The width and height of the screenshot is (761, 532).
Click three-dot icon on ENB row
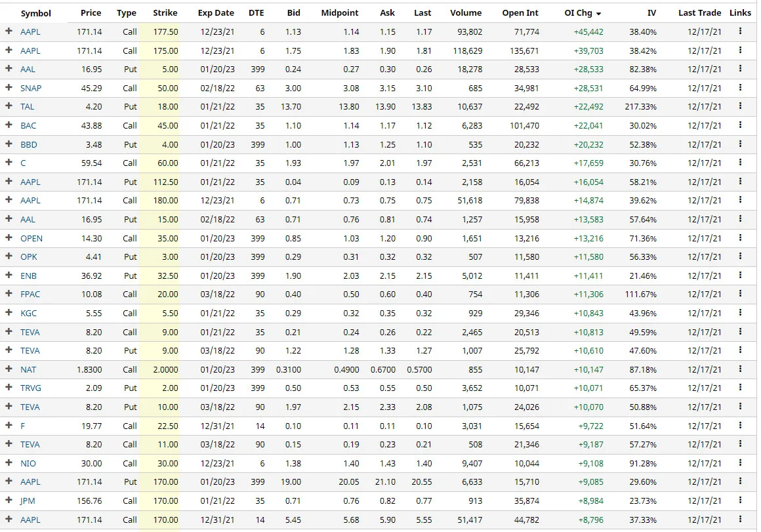point(740,275)
